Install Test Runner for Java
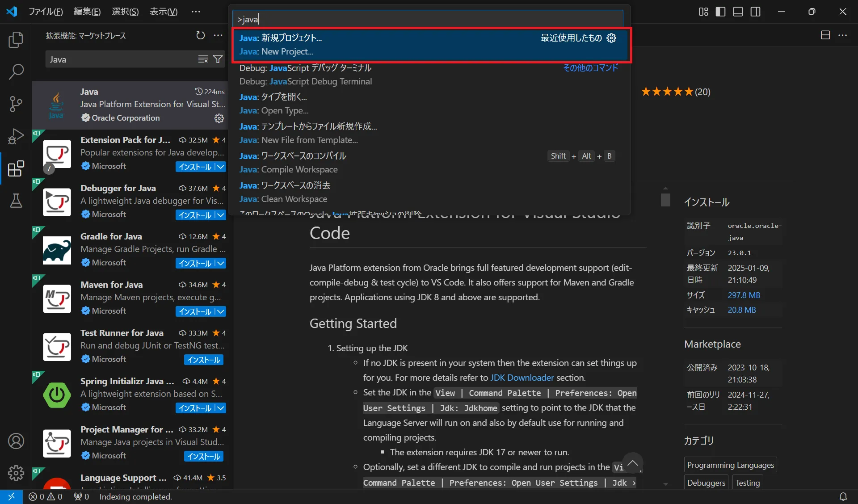The width and height of the screenshot is (858, 504). point(204,360)
